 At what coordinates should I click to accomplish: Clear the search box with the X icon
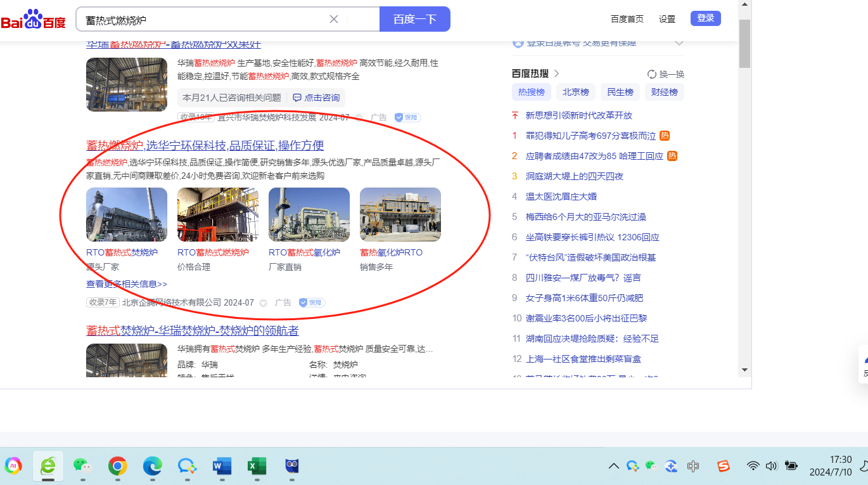click(334, 19)
